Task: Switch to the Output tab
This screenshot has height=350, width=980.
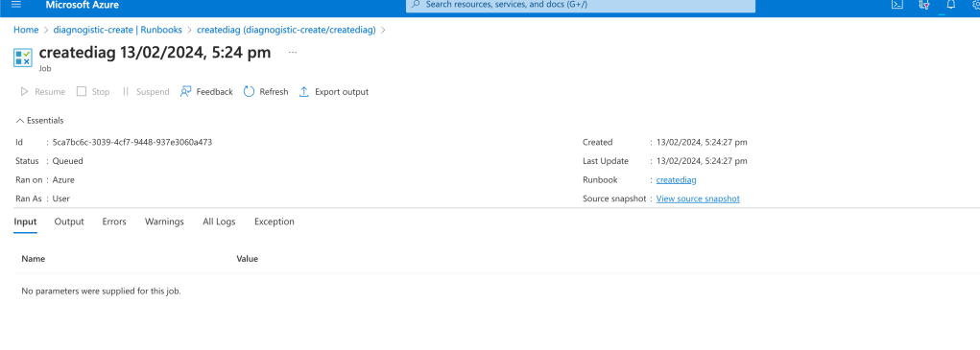Action: [x=69, y=222]
